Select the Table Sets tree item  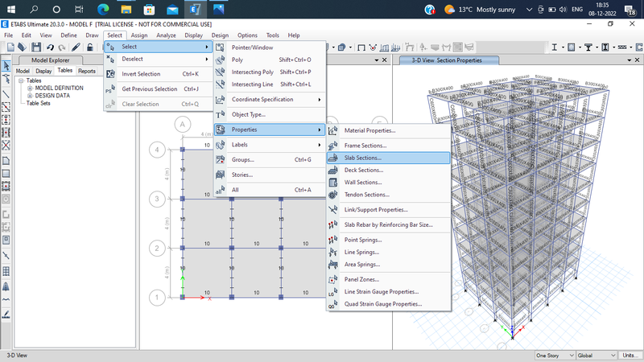38,104
